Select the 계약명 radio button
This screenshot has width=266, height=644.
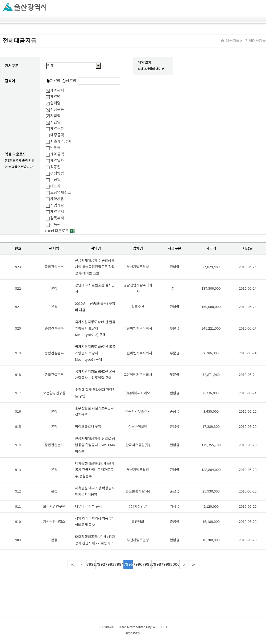click(x=48, y=81)
